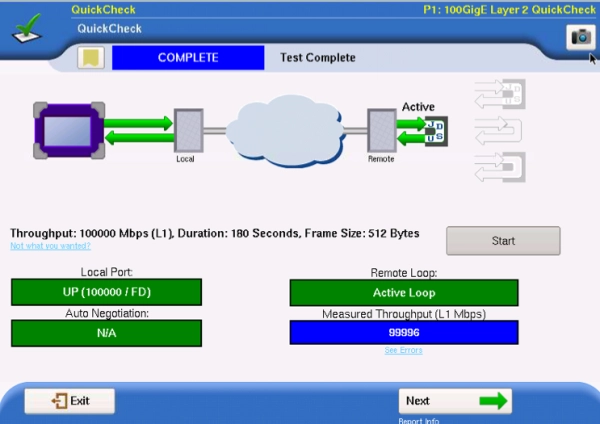Open the yellow note icon beside COMPLETE
Viewport: 600px width, 424px height.
click(91, 58)
